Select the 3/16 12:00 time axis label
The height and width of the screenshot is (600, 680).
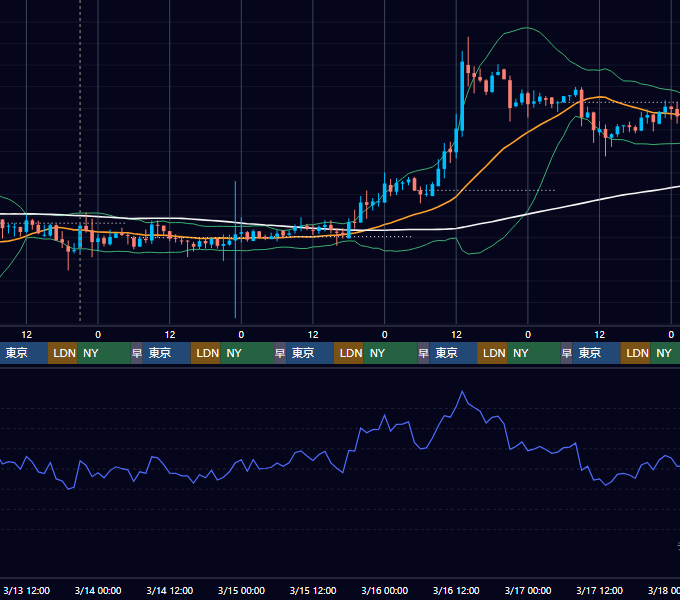click(456, 590)
